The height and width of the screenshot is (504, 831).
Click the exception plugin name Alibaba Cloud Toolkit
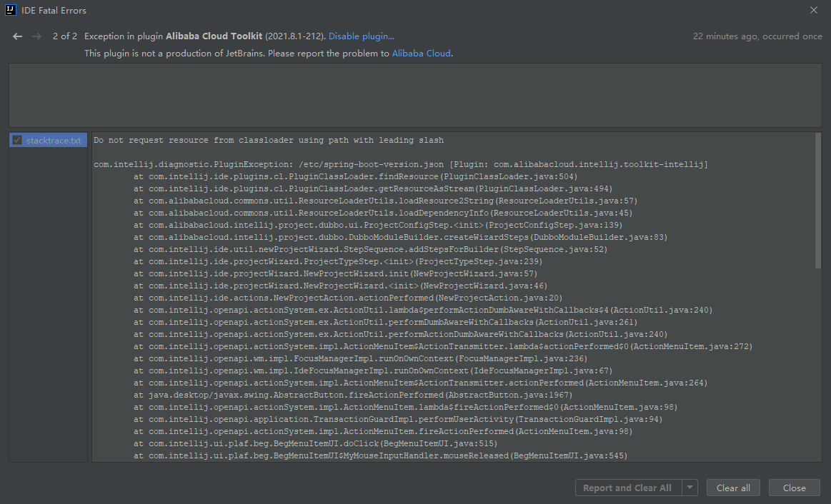[214, 36]
